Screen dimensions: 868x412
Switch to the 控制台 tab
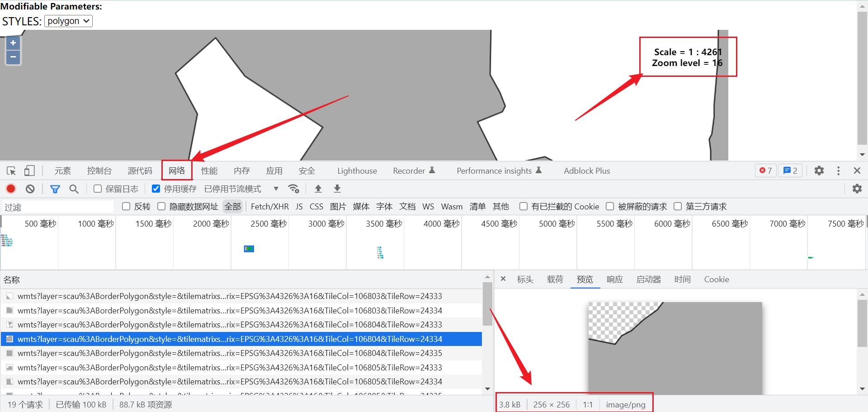click(99, 170)
